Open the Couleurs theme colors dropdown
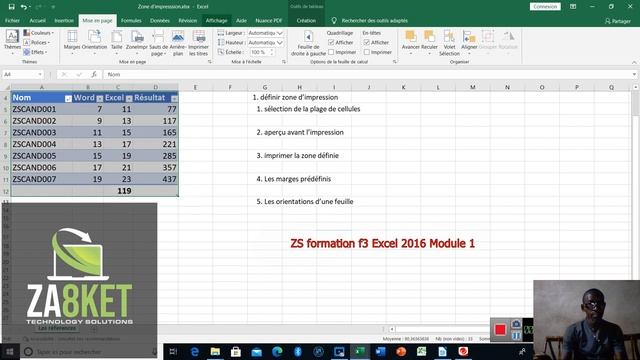640x360 pixels. click(38, 33)
